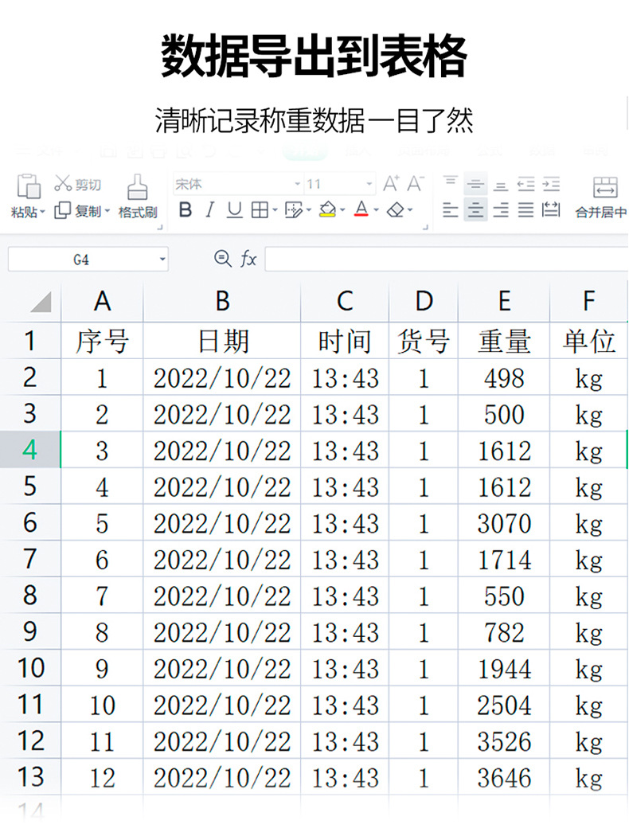Select row 13 header
Screen dimensions: 629x840
[x=30, y=776]
